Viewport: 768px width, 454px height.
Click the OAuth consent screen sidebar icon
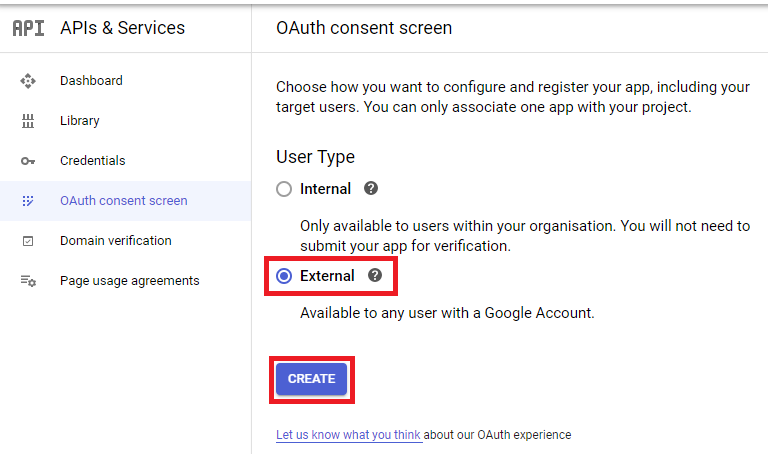click(x=28, y=201)
